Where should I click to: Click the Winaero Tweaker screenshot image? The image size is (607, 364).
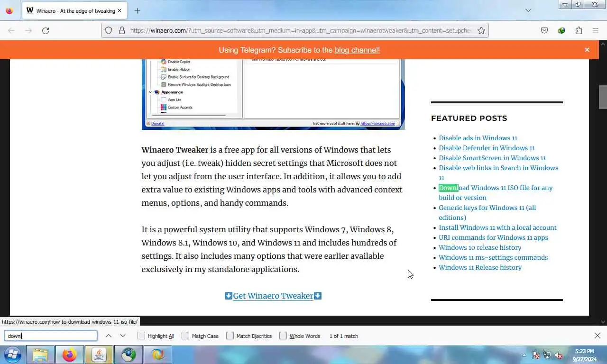(273, 94)
